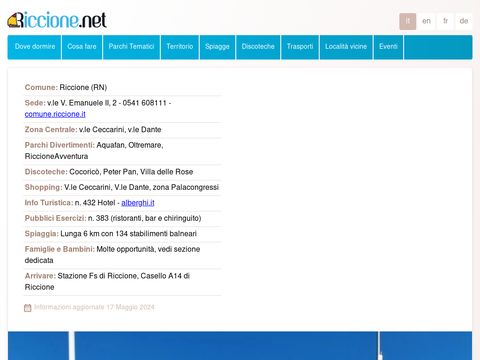Screen dimensions: 480x360
Task: Select the Discoteche menu item
Action: click(x=258, y=47)
